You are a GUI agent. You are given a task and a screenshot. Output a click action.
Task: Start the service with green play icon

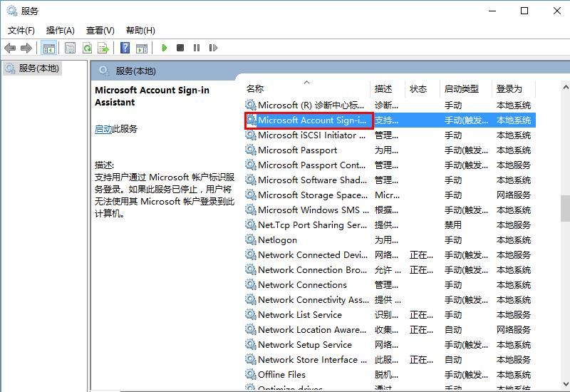click(x=165, y=48)
